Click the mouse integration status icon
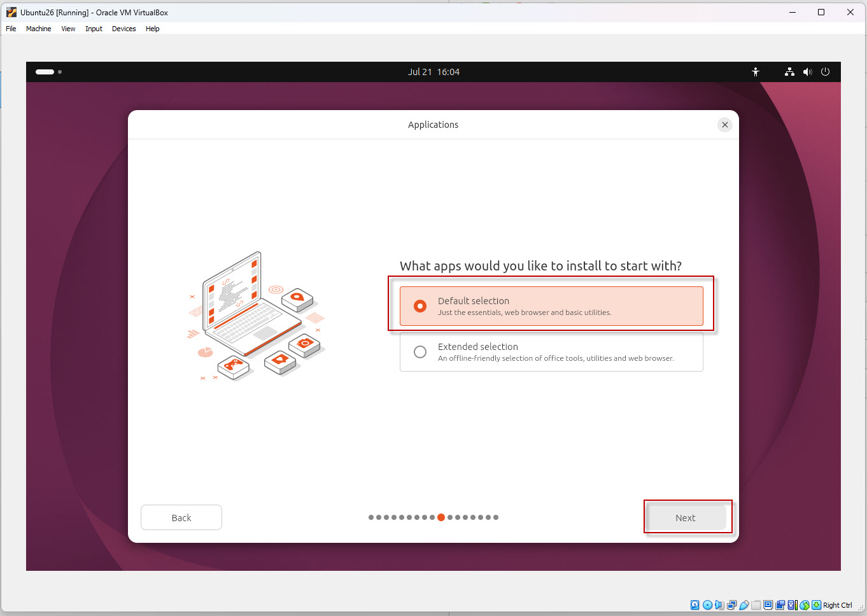Screen dimensions: 867x616 click(805, 605)
